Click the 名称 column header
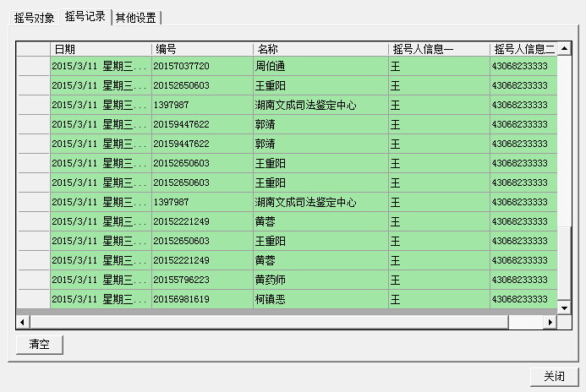Screen dimensions: 586x392 pos(320,50)
